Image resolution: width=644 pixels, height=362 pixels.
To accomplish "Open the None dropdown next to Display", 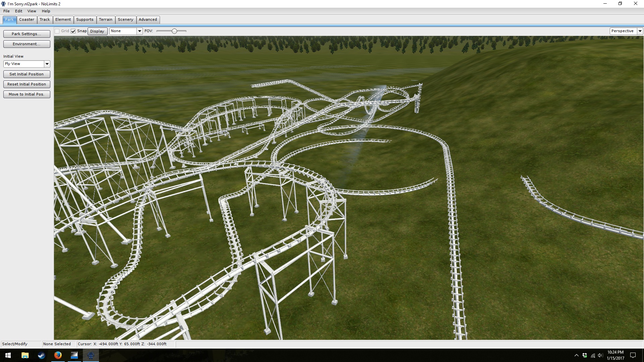I will pyautogui.click(x=140, y=31).
